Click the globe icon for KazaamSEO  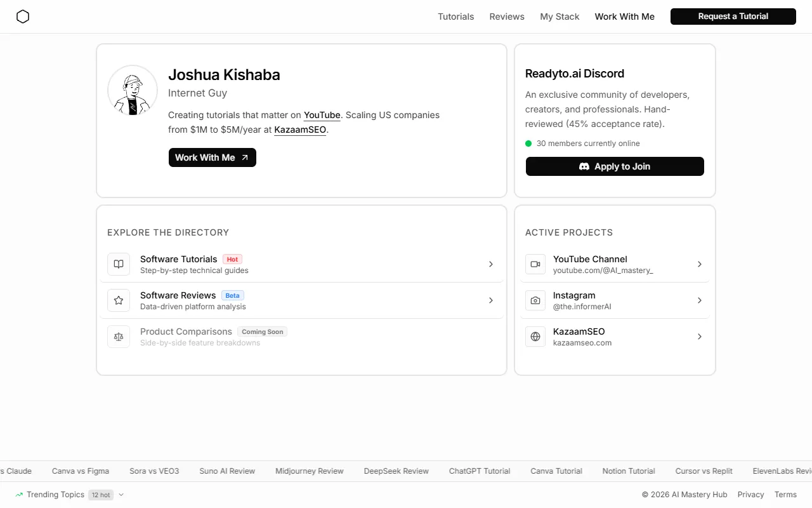click(x=535, y=337)
